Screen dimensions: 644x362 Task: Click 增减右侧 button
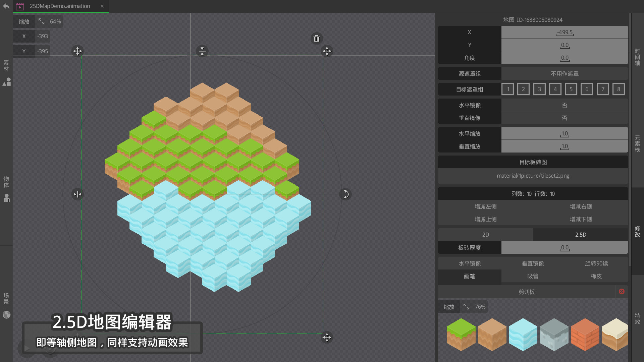click(x=581, y=206)
